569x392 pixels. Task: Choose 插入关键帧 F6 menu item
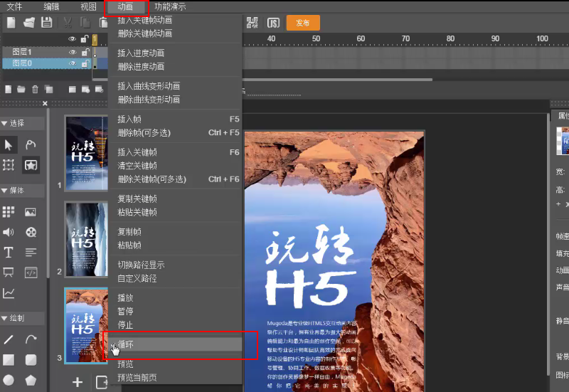point(175,152)
